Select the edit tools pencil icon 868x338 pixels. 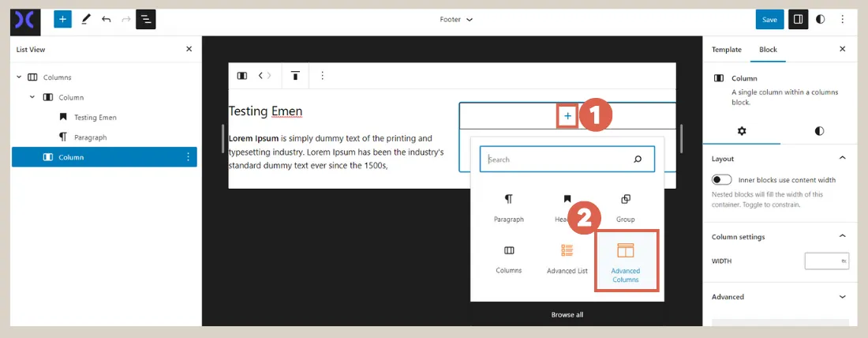click(x=85, y=19)
